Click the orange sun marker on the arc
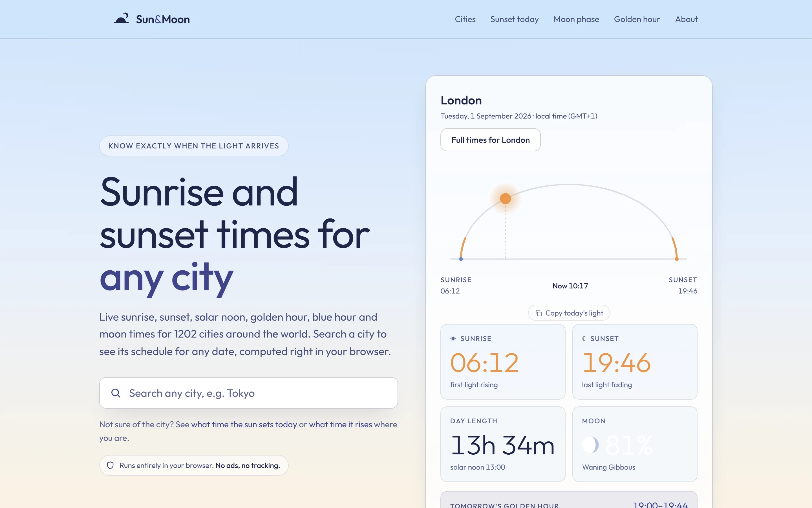The height and width of the screenshot is (508, 812). pos(505,199)
